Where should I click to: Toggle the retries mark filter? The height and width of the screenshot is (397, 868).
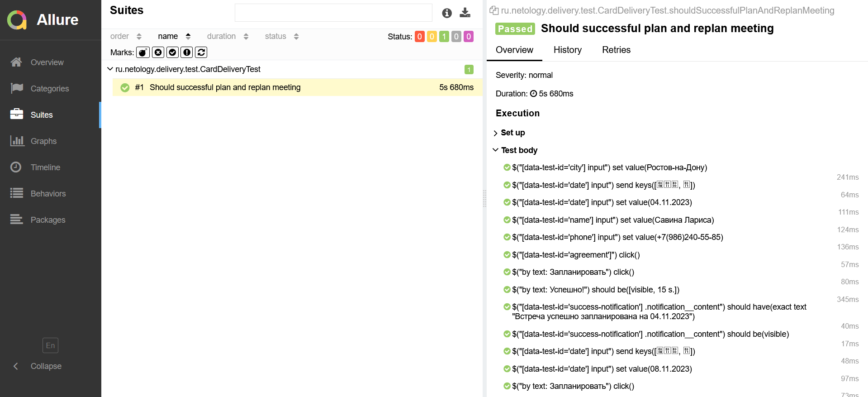coord(201,53)
